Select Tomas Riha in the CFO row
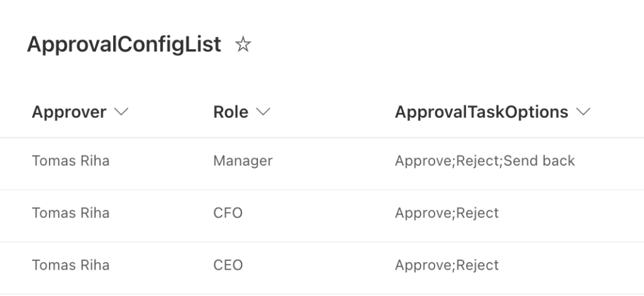 click(70, 213)
